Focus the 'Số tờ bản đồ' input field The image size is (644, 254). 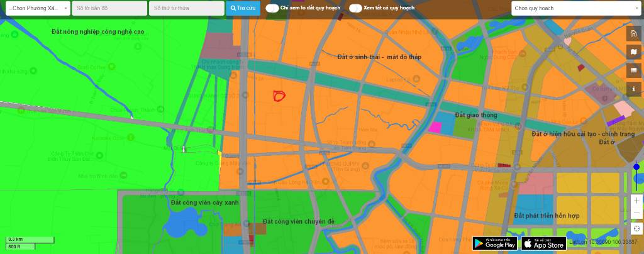tap(109, 8)
